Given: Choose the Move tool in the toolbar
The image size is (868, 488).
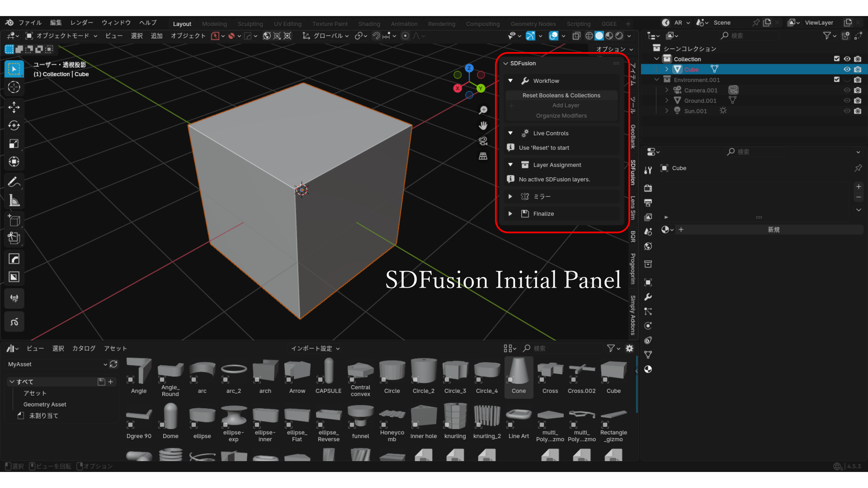Looking at the screenshot, I should point(14,107).
